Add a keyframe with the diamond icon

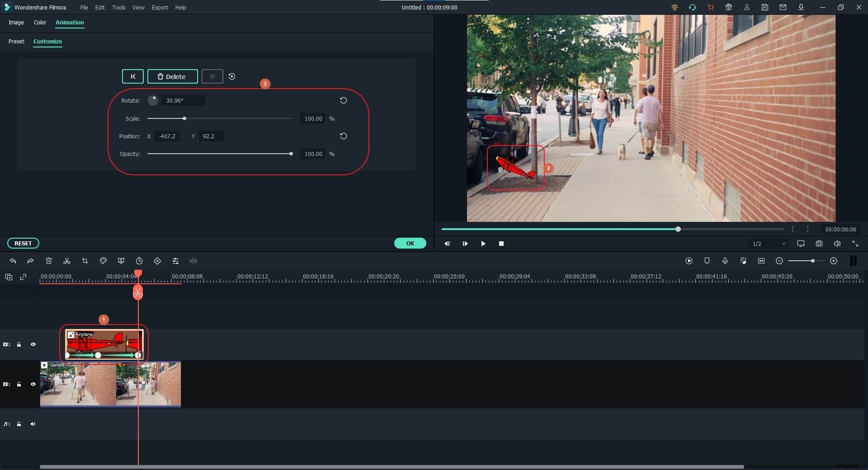(x=157, y=261)
